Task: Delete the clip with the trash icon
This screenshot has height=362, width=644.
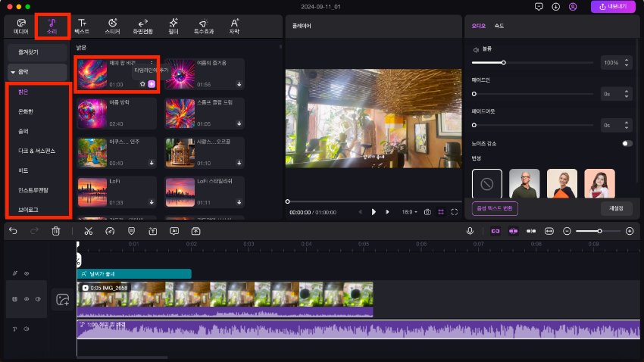Action: (x=56, y=230)
